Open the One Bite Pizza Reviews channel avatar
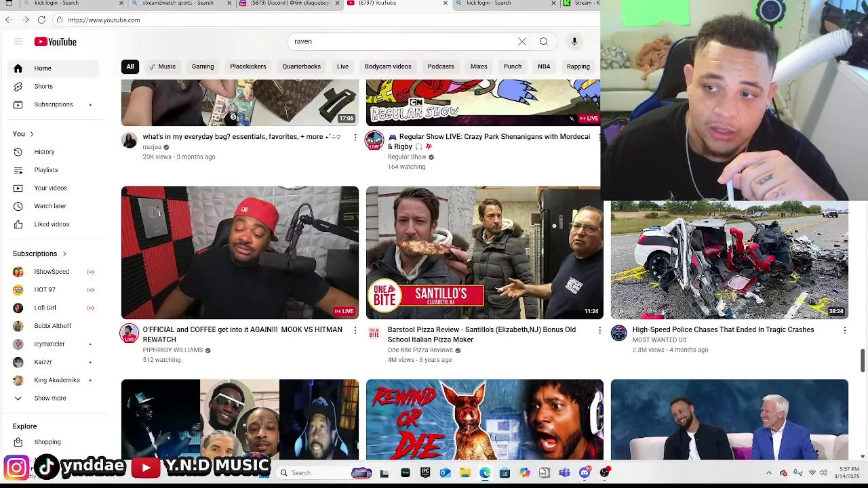 point(374,333)
